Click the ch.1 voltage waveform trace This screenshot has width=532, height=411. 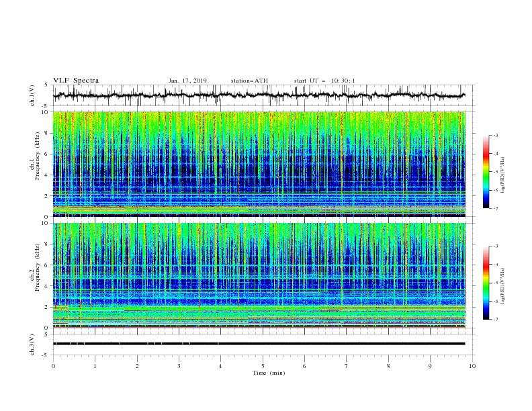[259, 95]
